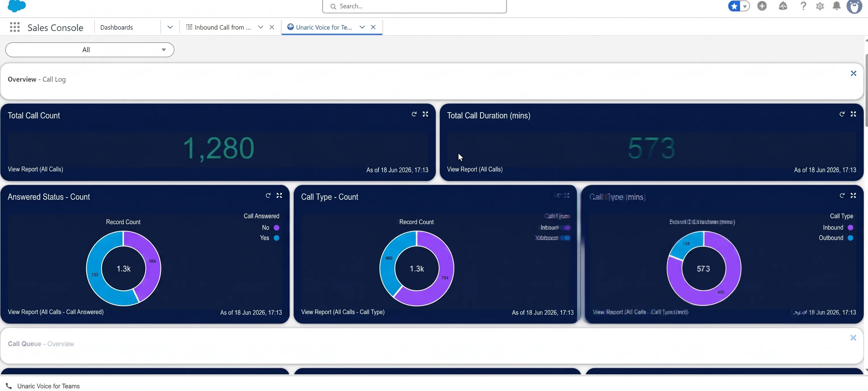Viewport: 868px width, 391px height.
Task: Click the Answered Status - Count title
Action: [49, 197]
